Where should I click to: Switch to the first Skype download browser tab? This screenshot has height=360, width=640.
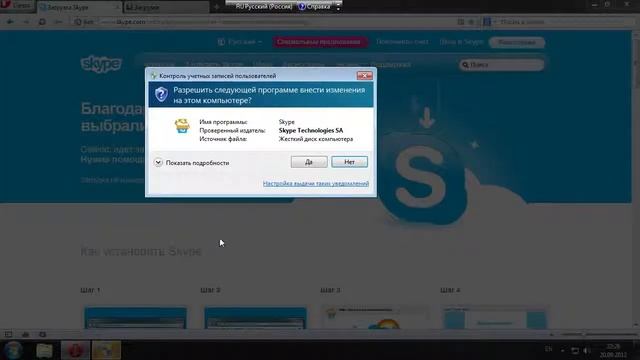click(79, 7)
